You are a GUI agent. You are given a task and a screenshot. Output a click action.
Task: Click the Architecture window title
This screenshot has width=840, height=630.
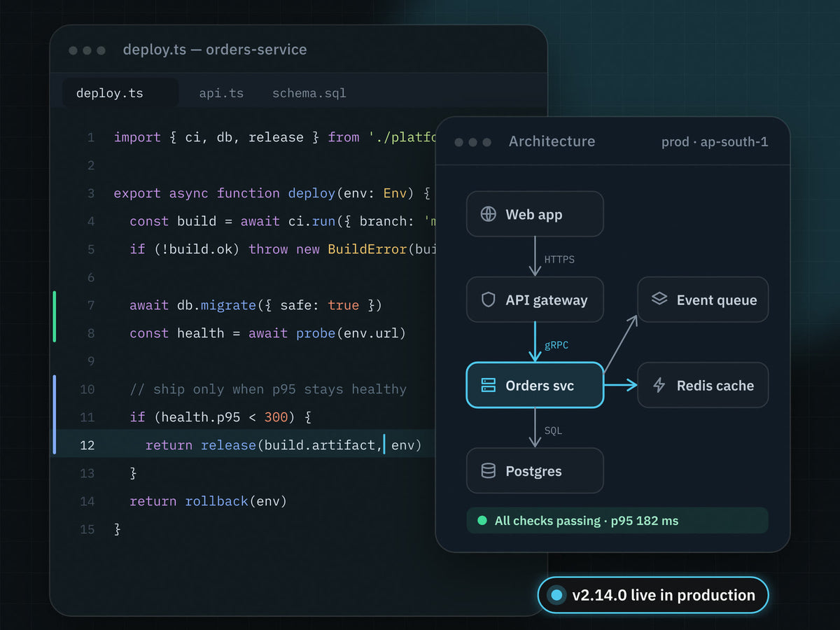point(552,141)
